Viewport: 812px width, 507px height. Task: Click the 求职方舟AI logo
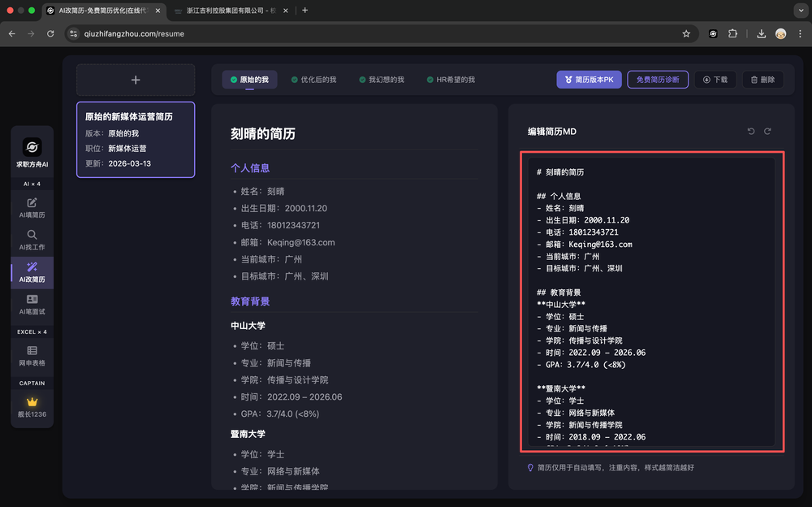(32, 147)
